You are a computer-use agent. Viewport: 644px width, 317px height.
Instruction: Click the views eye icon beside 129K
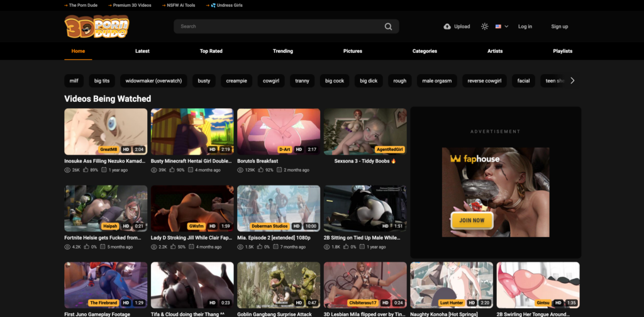tap(240, 170)
